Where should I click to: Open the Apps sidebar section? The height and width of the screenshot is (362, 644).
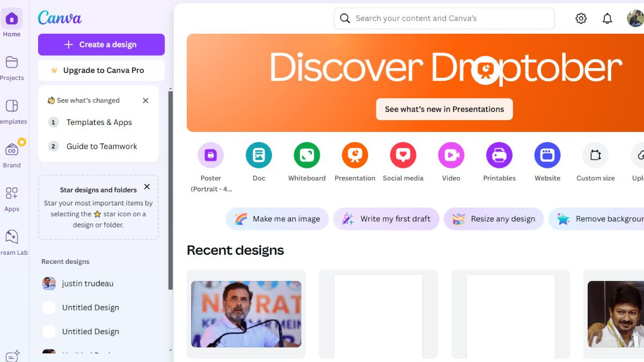(12, 199)
